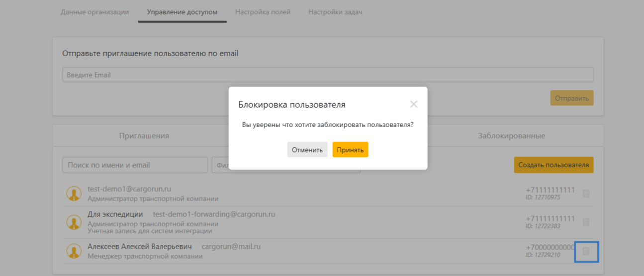Click avatar icon of Алексеев Алексей Валерьевич
Image resolution: width=644 pixels, height=276 pixels.
coord(74,251)
